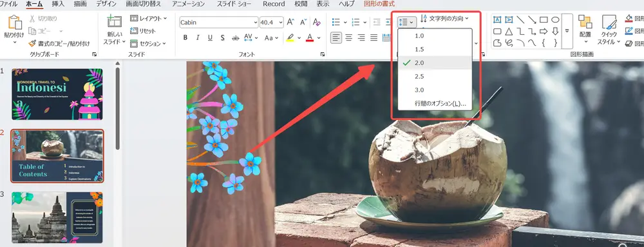This screenshot has height=247, width=644.
Task: Click Shape Fill paint bucket icon
Action: [629, 19]
